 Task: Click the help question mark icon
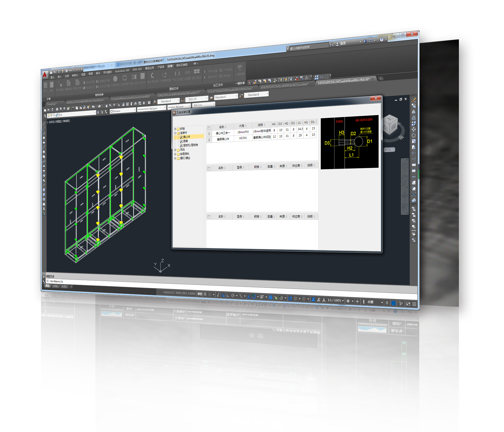382,40
